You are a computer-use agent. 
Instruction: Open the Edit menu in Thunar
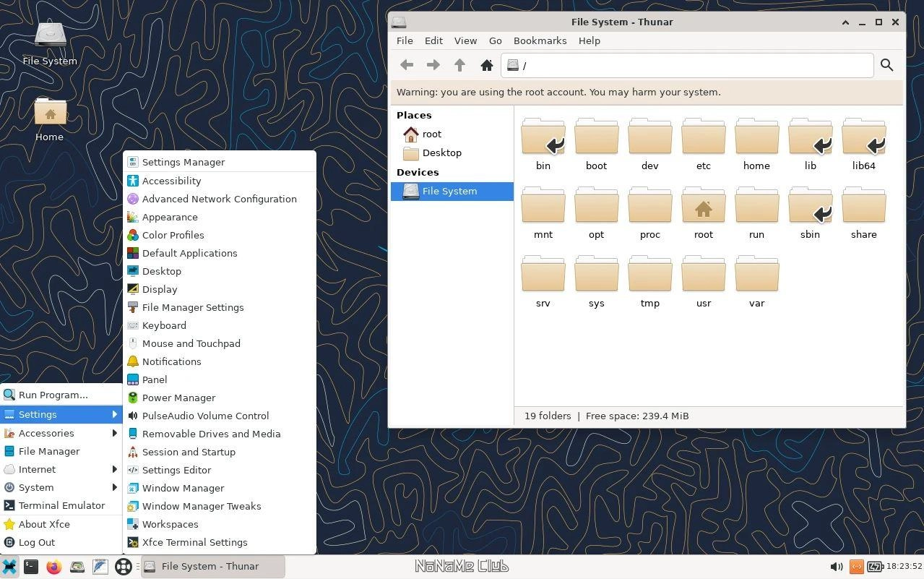pos(433,40)
